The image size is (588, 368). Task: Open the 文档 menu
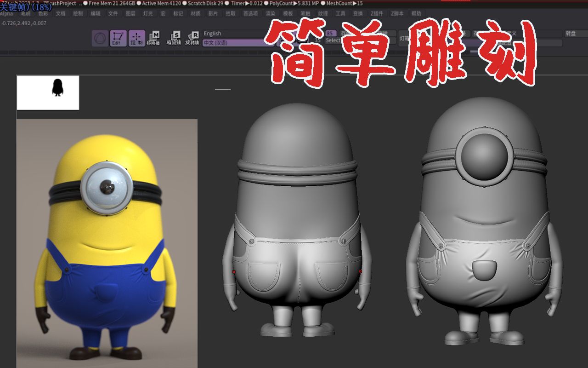pos(60,14)
